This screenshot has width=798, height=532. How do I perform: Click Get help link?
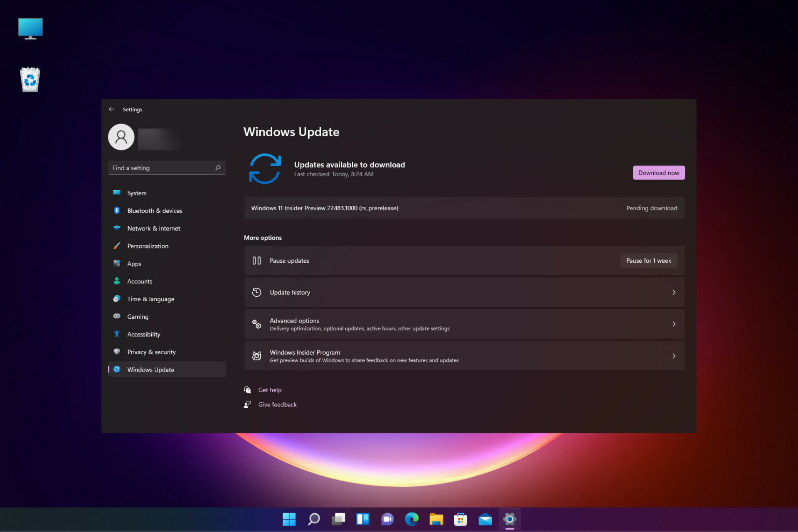(270, 389)
